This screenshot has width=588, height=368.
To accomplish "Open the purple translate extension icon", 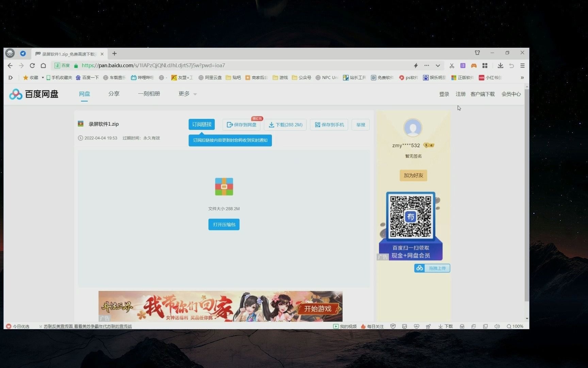I will (x=463, y=65).
